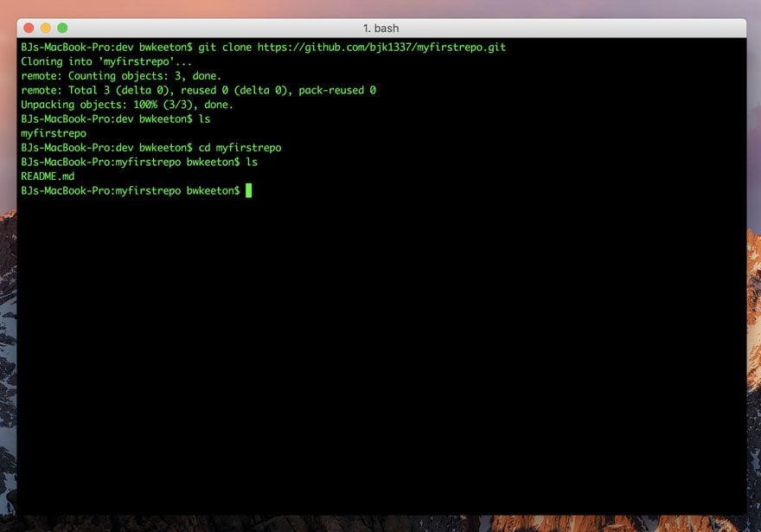The image size is (761, 532).
Task: Click the green cursor block at prompt
Action: click(248, 191)
